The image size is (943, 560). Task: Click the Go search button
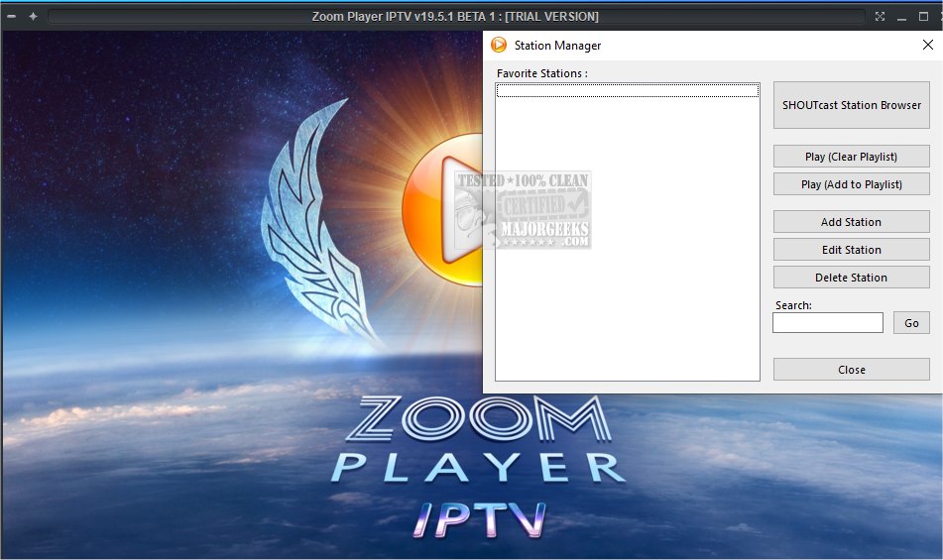click(x=911, y=323)
